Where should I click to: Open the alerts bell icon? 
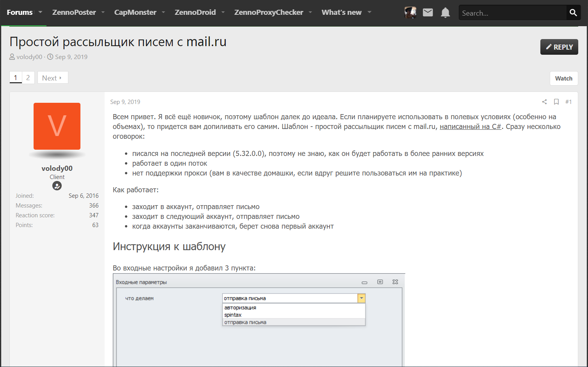[445, 13]
